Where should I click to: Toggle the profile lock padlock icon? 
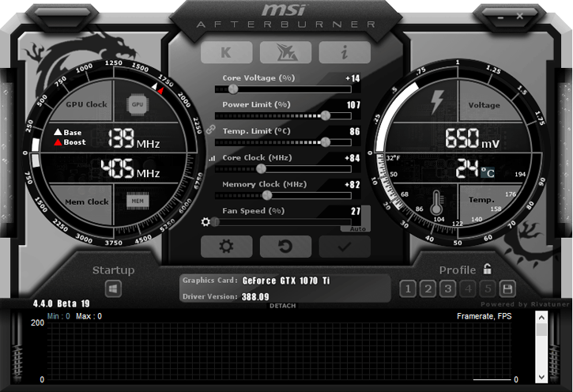487,269
